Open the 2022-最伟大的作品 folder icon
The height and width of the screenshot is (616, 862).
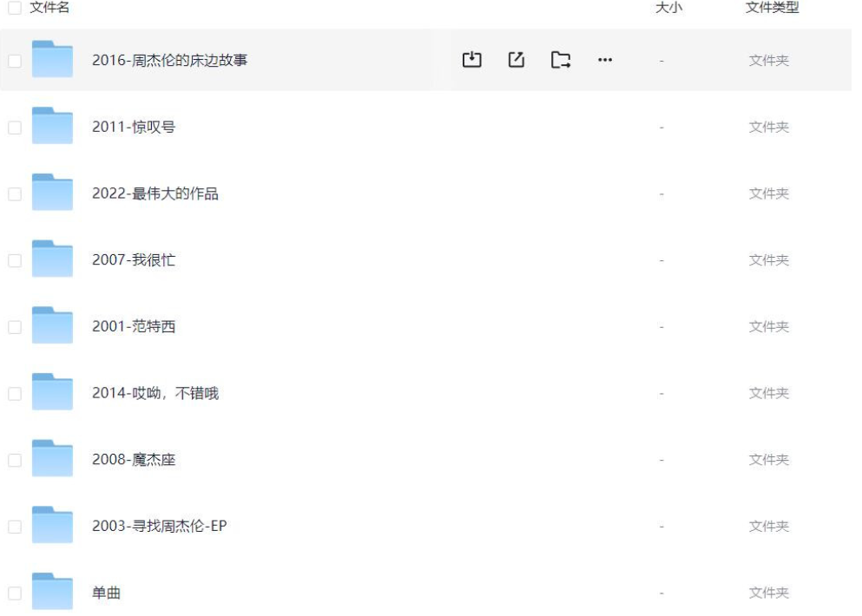pyautogui.click(x=52, y=193)
